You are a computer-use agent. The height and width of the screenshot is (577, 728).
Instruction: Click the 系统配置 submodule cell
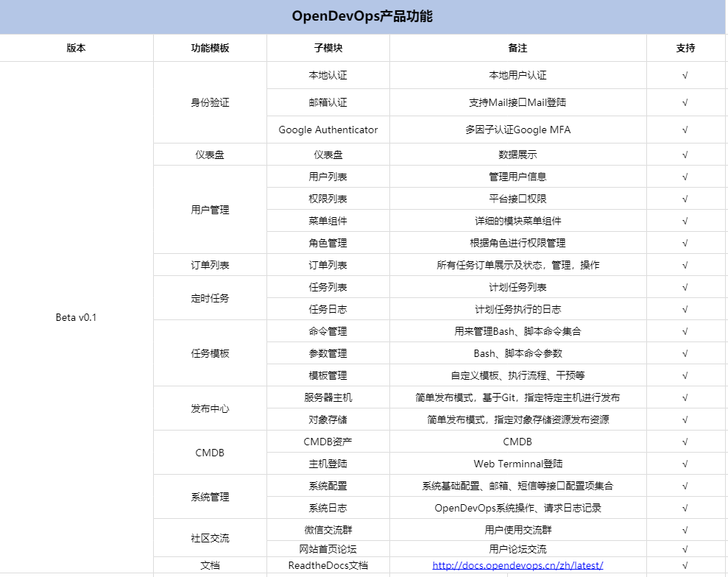coord(328,486)
